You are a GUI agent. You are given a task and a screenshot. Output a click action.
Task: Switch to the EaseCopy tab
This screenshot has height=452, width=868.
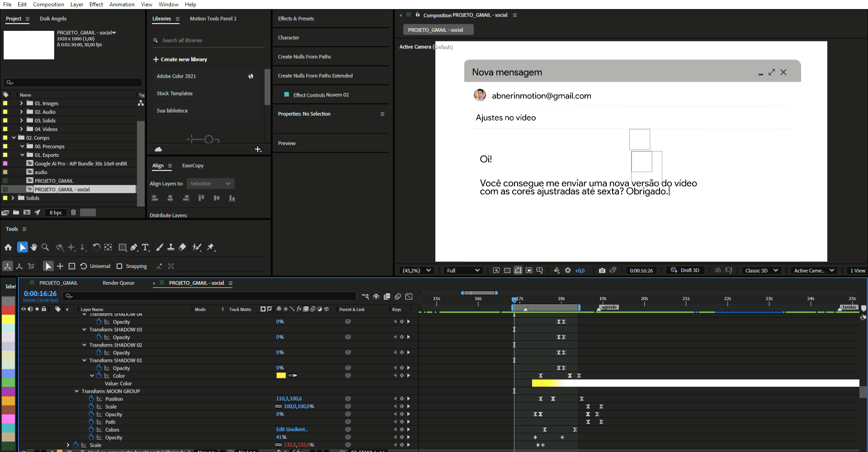click(193, 165)
